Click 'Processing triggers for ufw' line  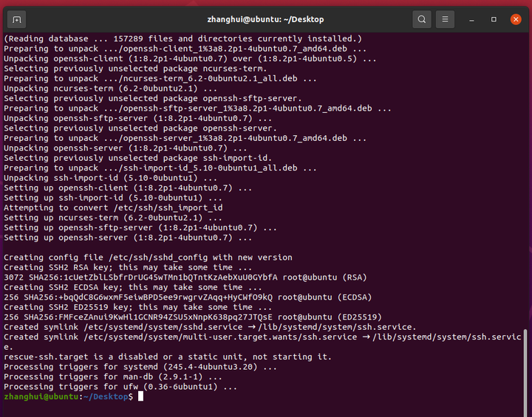click(120, 387)
